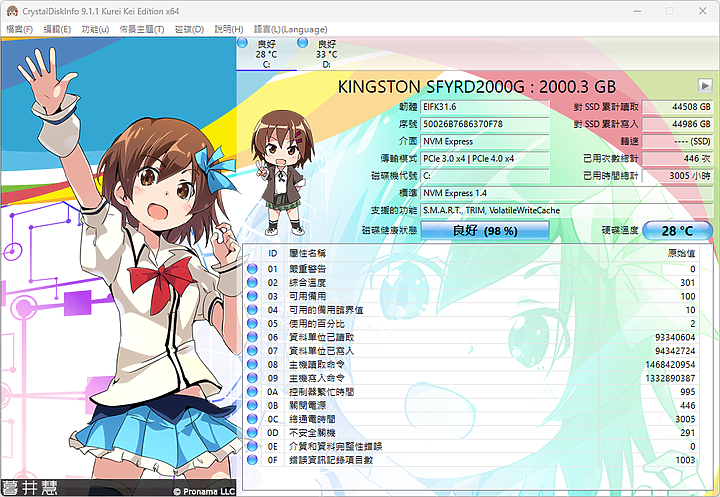The width and height of the screenshot is (720, 497).
Task: Select the 主機讀取命令 row
Action: point(472,364)
